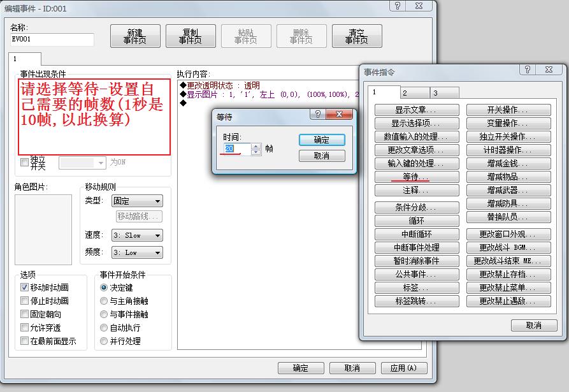The width and height of the screenshot is (569, 392).
Task: Click the 中断循环 command button
Action: pyautogui.click(x=417, y=235)
